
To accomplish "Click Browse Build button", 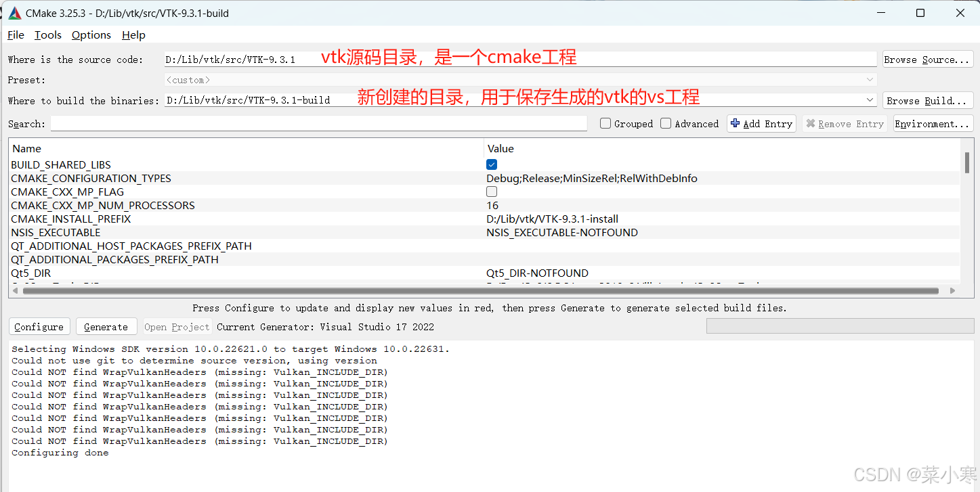I will (927, 99).
